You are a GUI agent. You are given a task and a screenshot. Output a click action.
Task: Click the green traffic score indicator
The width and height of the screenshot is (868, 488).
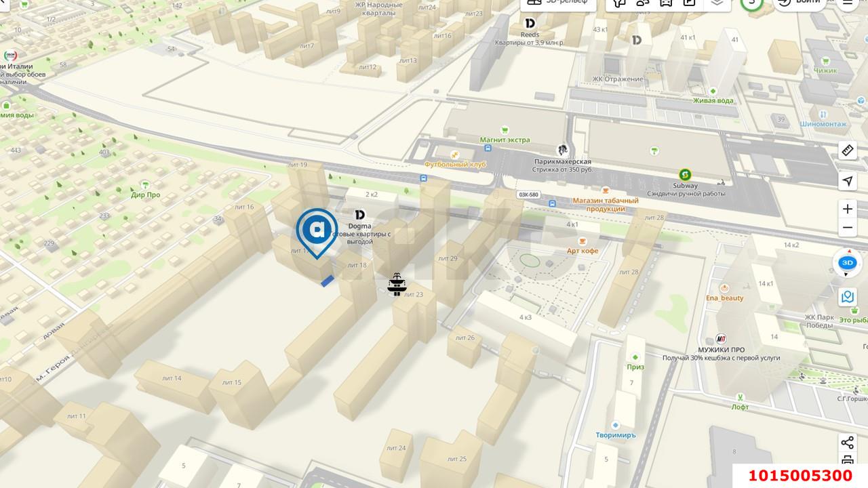click(x=751, y=3)
